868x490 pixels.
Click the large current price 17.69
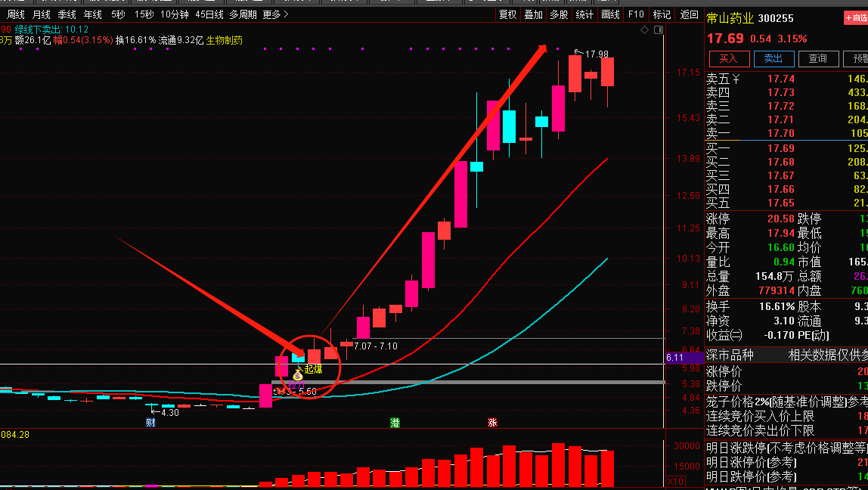(x=725, y=39)
